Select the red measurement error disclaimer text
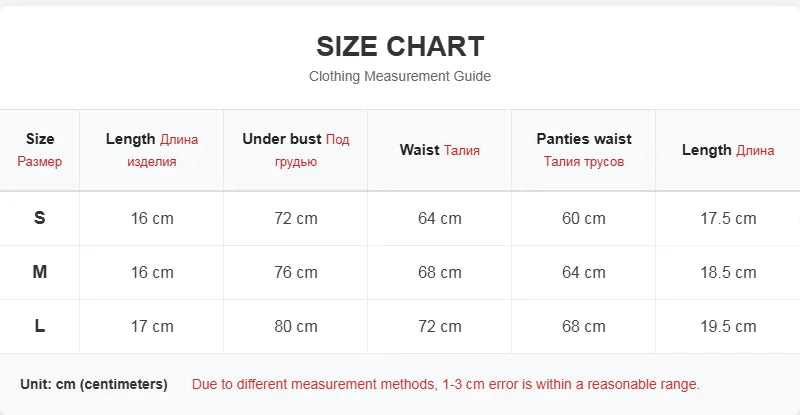The image size is (800, 415). [445, 384]
